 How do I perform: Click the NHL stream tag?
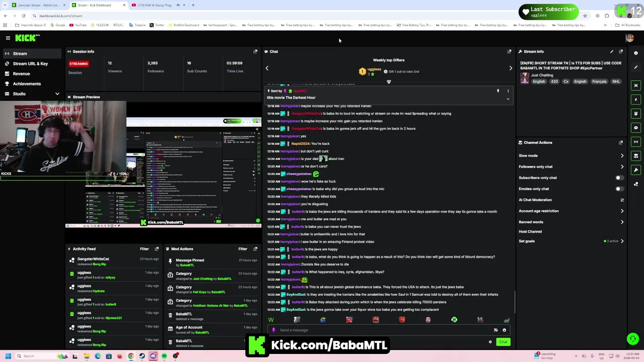point(616,81)
